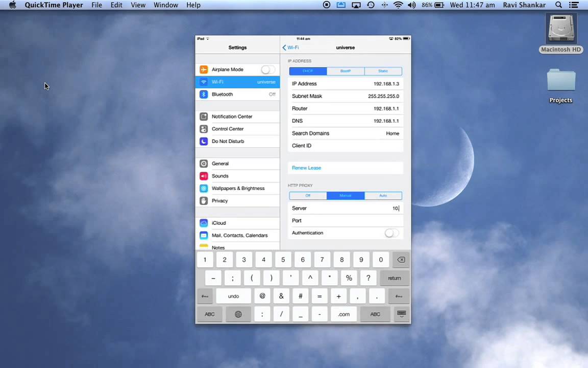Click the Macintosh HD drive icon
Image resolution: width=588 pixels, height=368 pixels.
[561, 28]
